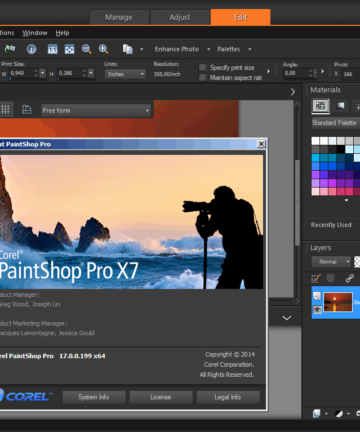This screenshot has height=432, width=360.
Task: Click the transparent checkered opacity box in Layers
Action: (x=357, y=262)
